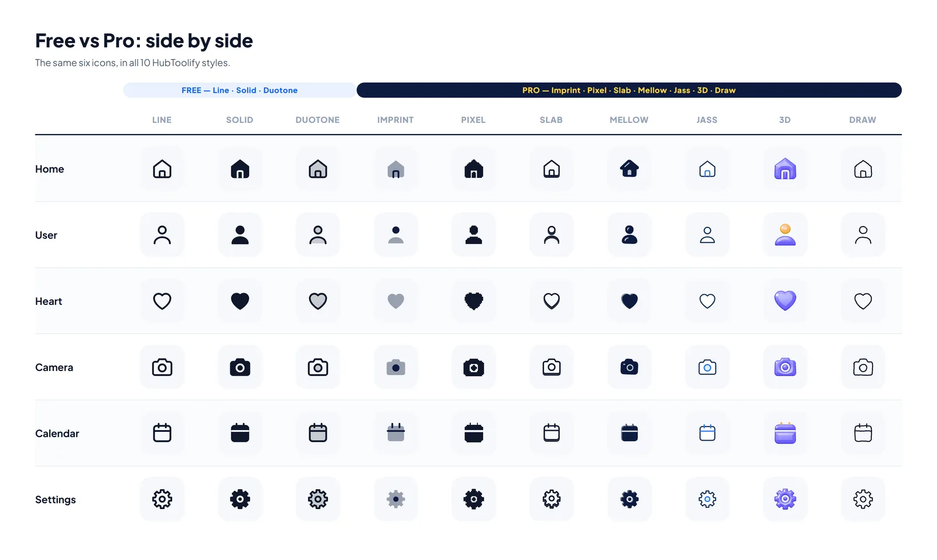Click the LINE column header
The width and height of the screenshot is (937, 560).
point(162,120)
